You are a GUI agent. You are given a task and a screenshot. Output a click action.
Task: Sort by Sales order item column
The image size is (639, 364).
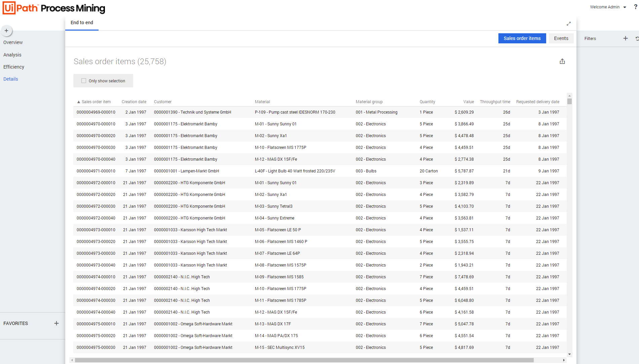click(96, 102)
